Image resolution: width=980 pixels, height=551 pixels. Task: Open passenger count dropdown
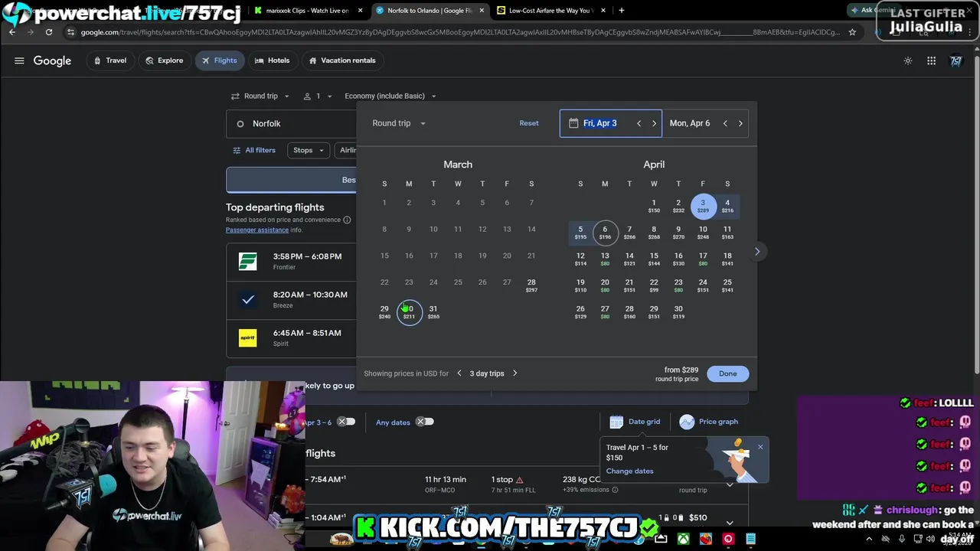coord(318,96)
